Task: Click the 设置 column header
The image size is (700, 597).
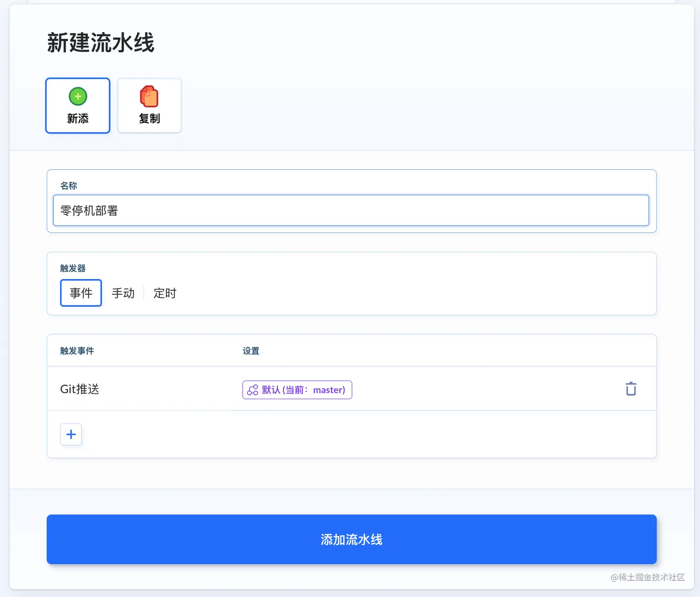Action: coord(251,351)
